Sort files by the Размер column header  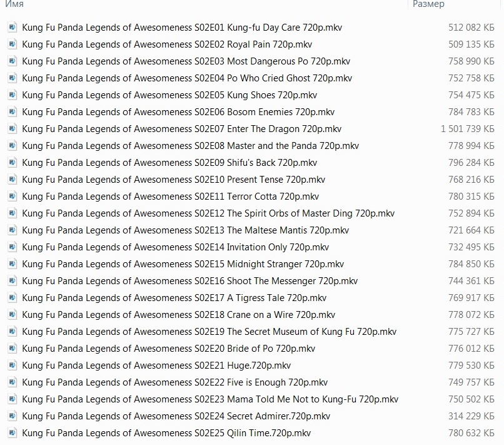[428, 4]
